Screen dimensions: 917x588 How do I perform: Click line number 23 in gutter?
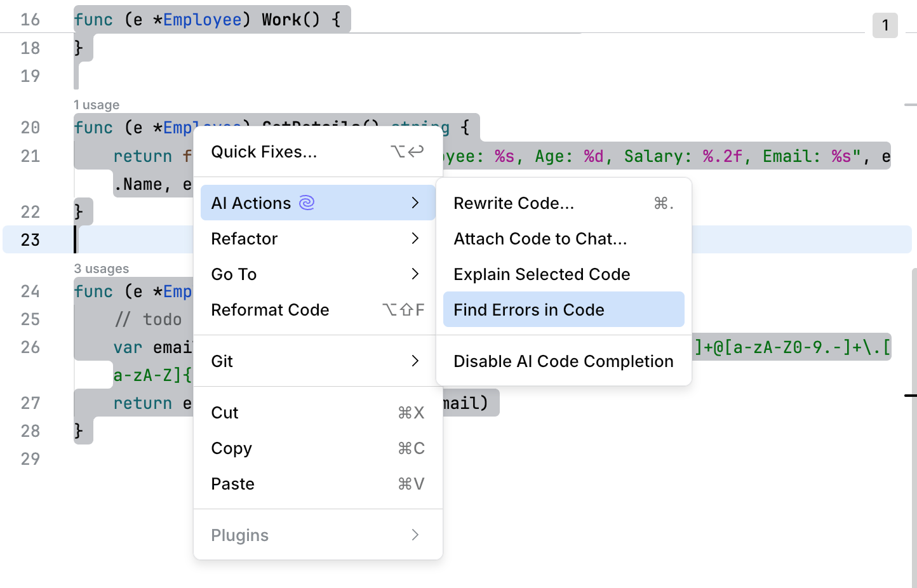tap(30, 239)
